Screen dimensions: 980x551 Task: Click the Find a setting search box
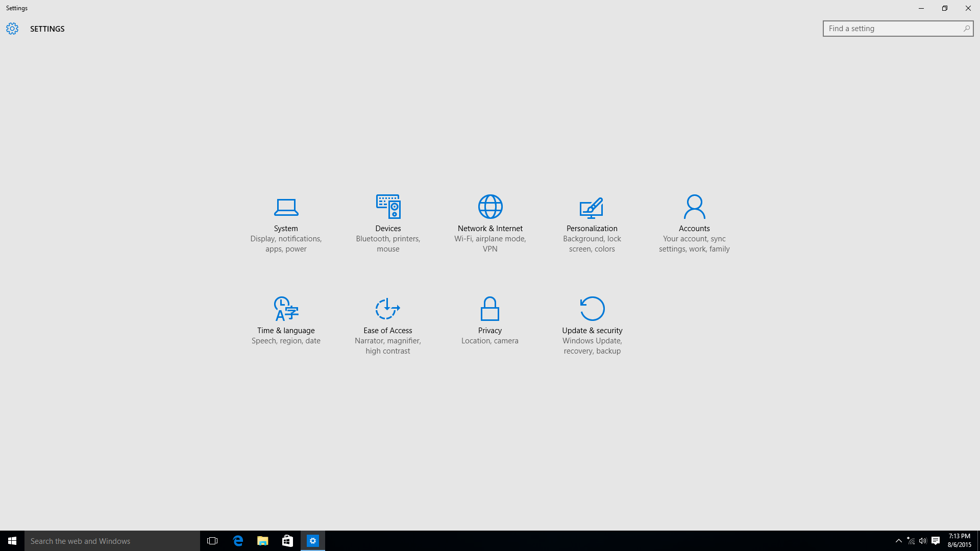coord(898,29)
